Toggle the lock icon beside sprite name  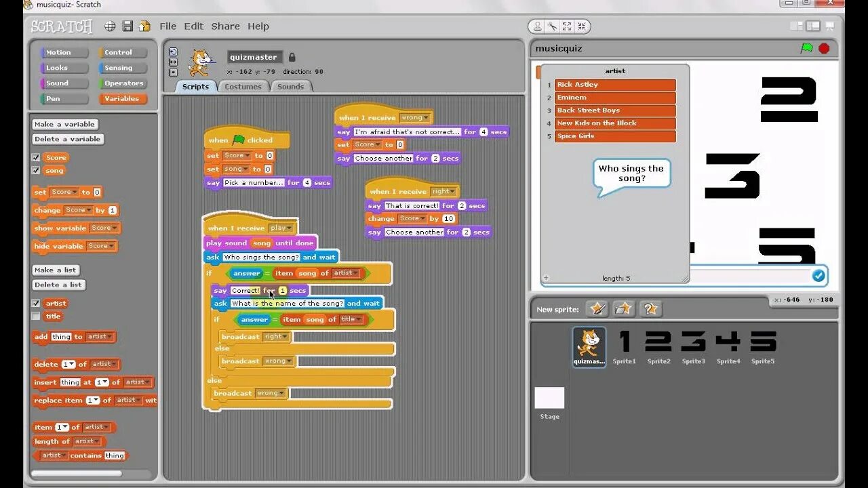point(292,57)
